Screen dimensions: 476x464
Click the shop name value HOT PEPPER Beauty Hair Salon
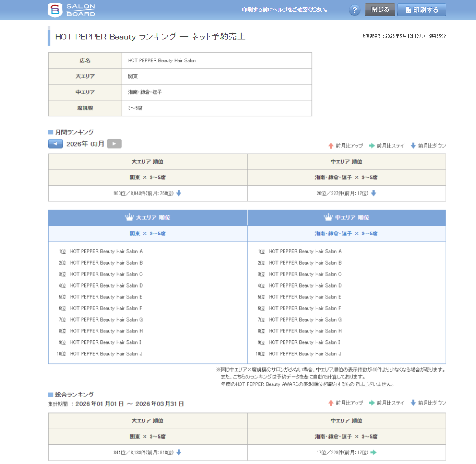(x=162, y=60)
